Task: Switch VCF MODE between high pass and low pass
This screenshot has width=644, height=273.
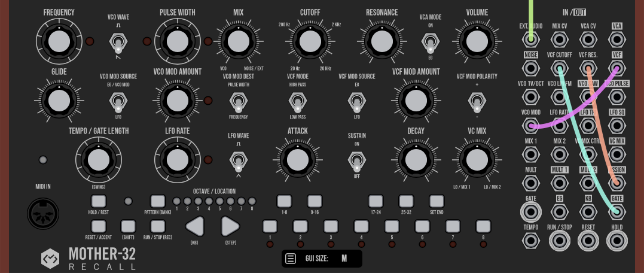Action: (298, 102)
